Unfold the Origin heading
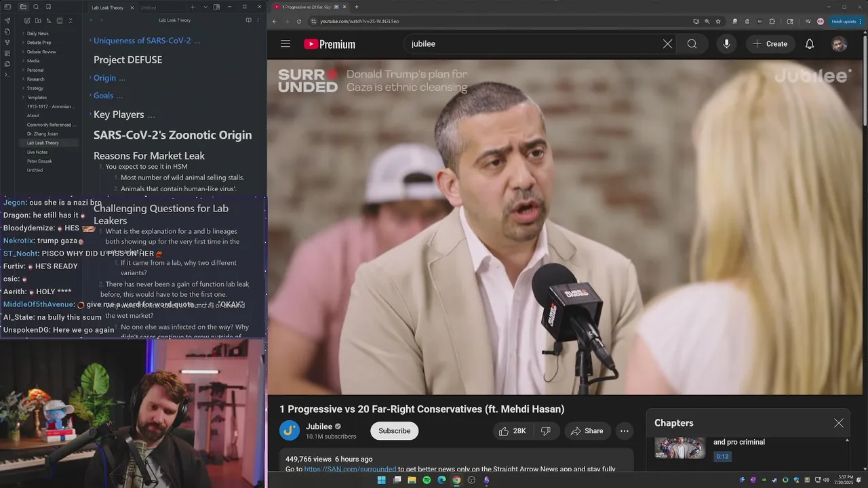This screenshot has height=488, width=868. [90, 78]
